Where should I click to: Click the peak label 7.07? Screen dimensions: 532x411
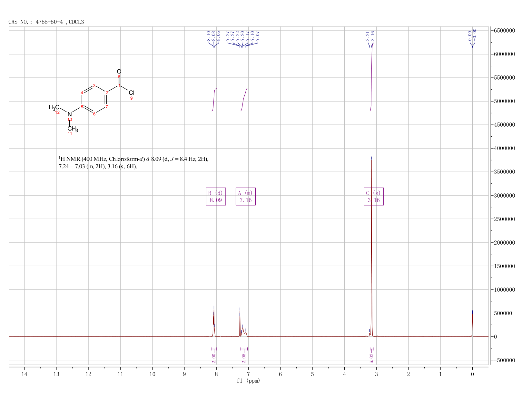pyautogui.click(x=258, y=36)
